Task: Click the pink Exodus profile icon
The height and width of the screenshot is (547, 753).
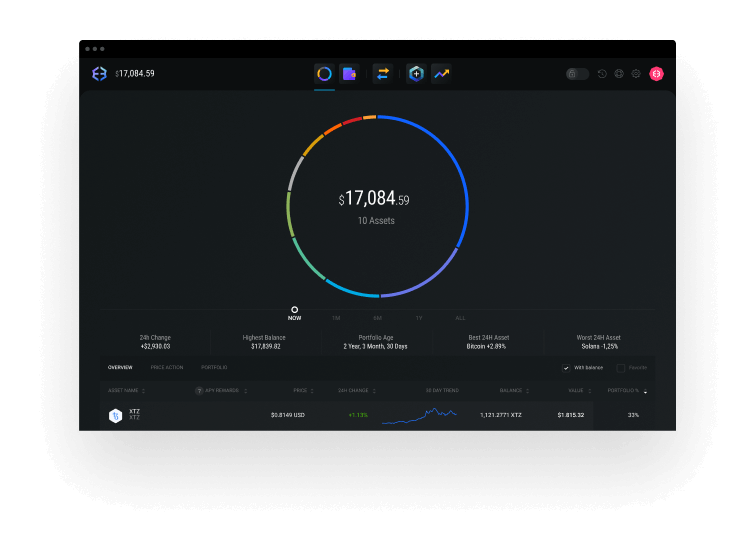Action: coord(656,74)
